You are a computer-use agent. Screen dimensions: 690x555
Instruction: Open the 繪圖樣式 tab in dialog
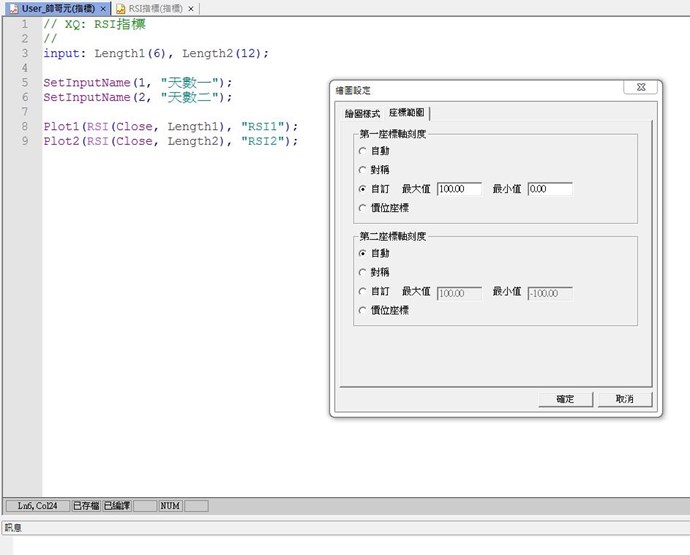tap(362, 112)
